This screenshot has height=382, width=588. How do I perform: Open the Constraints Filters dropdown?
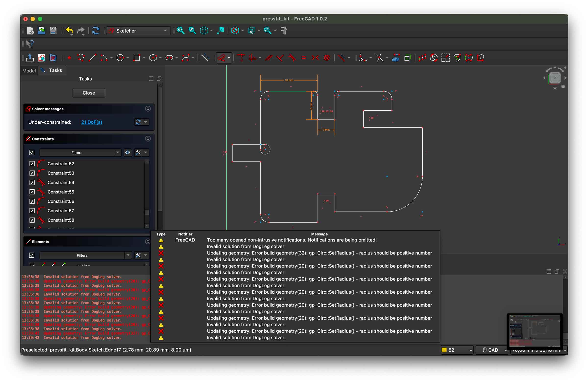pyautogui.click(x=118, y=153)
